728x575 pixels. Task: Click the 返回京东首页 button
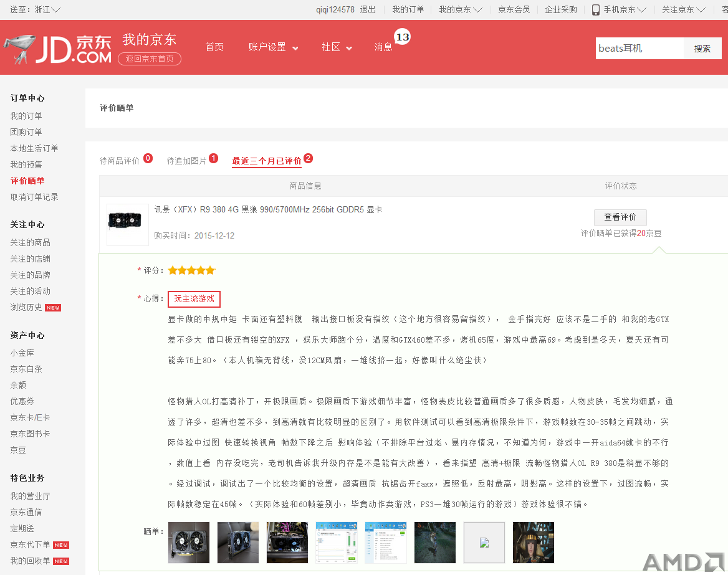click(x=150, y=59)
